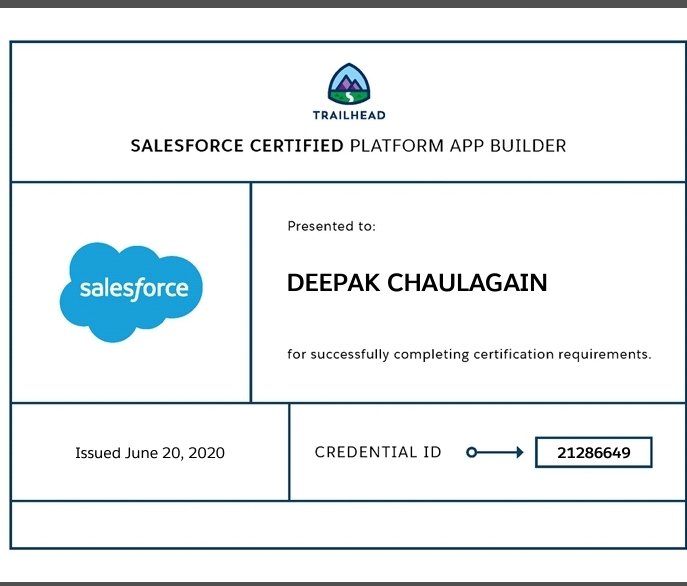
Task: Click the 'for successfully completing certification requirements.' line
Action: pyautogui.click(x=469, y=354)
